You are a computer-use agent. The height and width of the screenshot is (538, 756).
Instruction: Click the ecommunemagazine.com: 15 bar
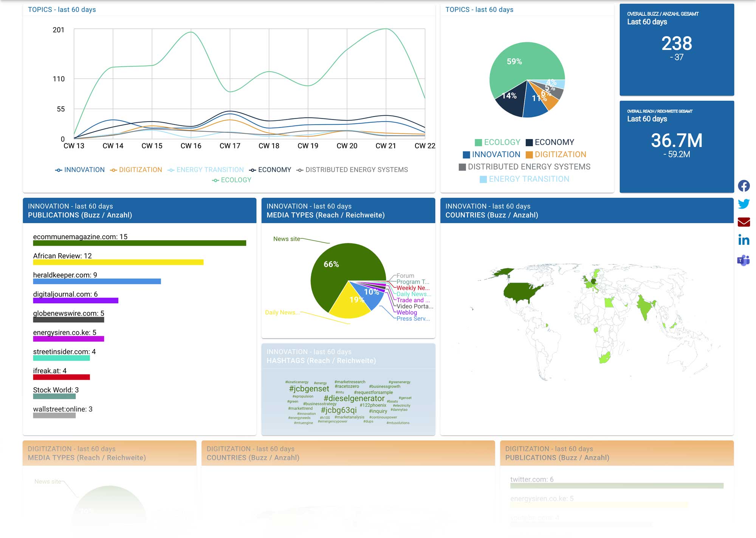[x=139, y=243]
